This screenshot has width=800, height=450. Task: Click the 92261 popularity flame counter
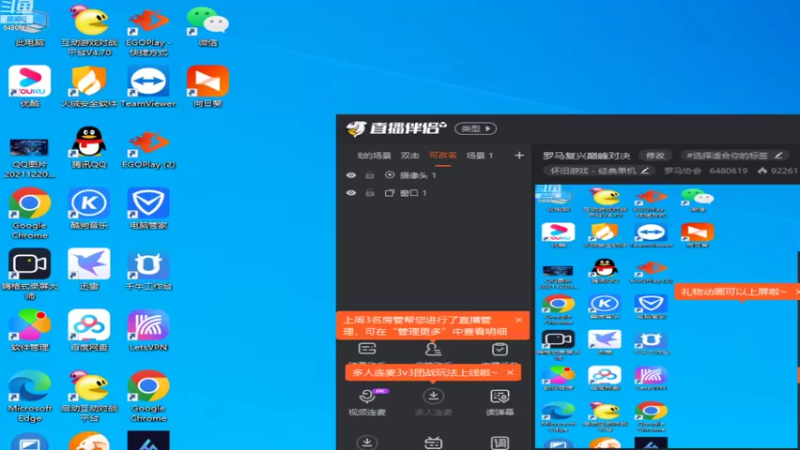pyautogui.click(x=777, y=171)
